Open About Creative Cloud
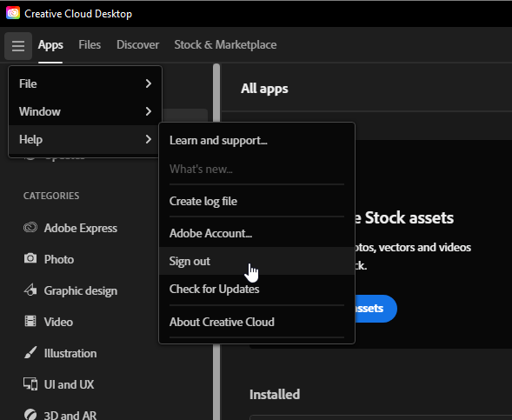Viewport: 512px width, 420px height. click(x=256, y=322)
